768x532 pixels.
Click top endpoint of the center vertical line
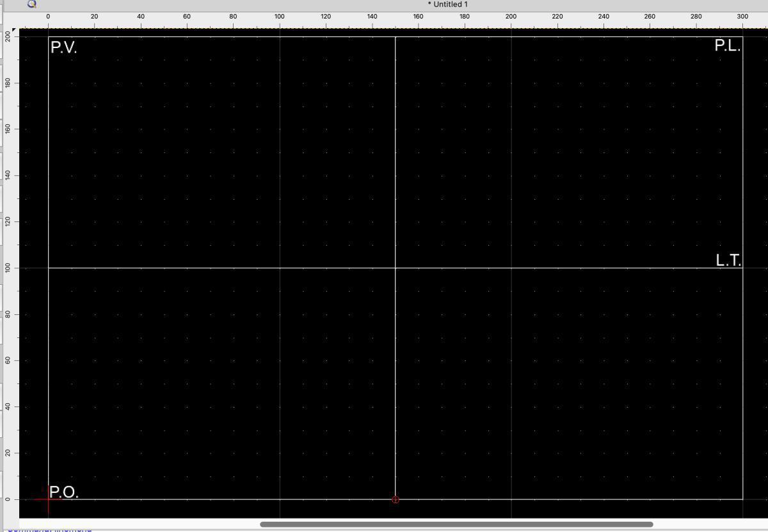tap(395, 36)
